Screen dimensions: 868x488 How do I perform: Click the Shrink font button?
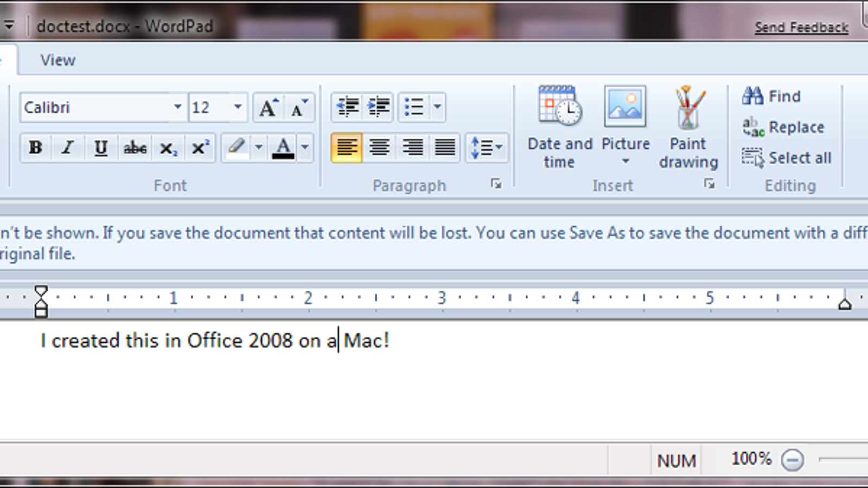(x=299, y=107)
